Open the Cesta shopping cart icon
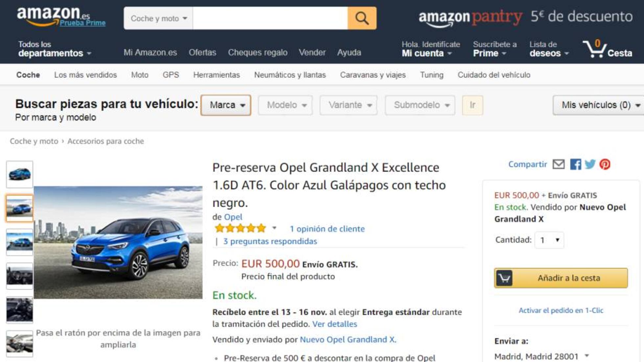Screen dimensions: 644x362 (x=607, y=50)
